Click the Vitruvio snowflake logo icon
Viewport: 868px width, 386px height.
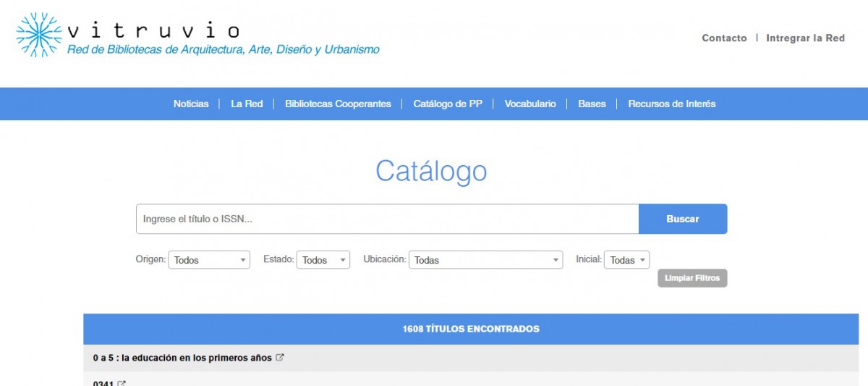pos(39,35)
